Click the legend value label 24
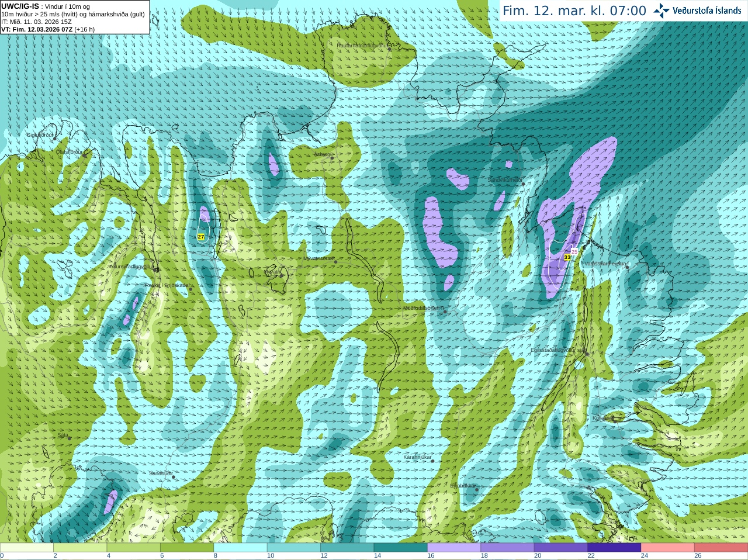Screen dimensions: 748x560 pyautogui.click(x=645, y=556)
